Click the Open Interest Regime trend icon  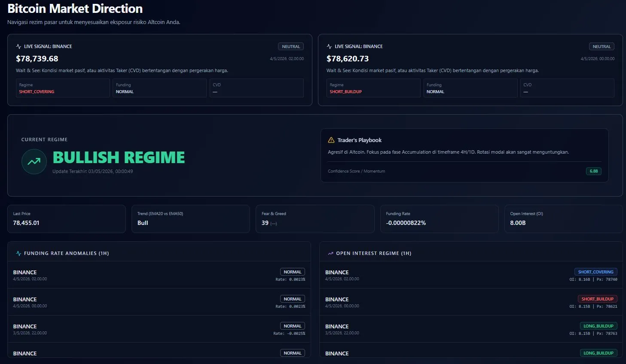(x=330, y=253)
